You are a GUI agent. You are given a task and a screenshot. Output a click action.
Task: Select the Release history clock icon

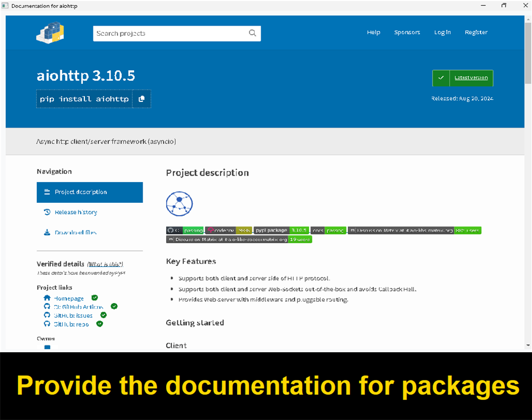point(47,212)
